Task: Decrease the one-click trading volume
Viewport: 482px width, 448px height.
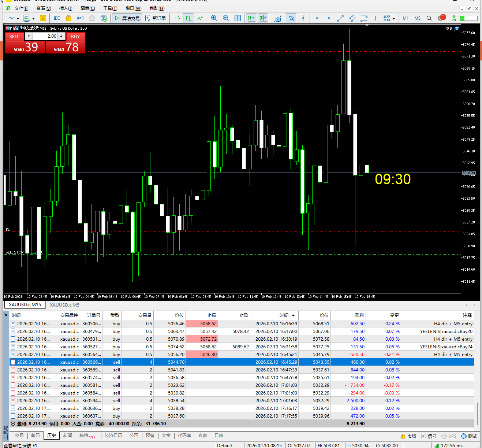Action: tap(29, 36)
